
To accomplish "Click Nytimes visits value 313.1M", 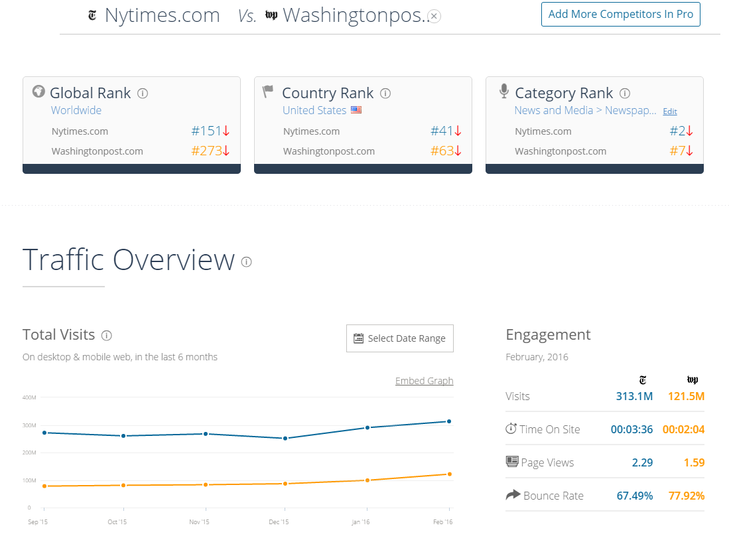I will tap(634, 396).
